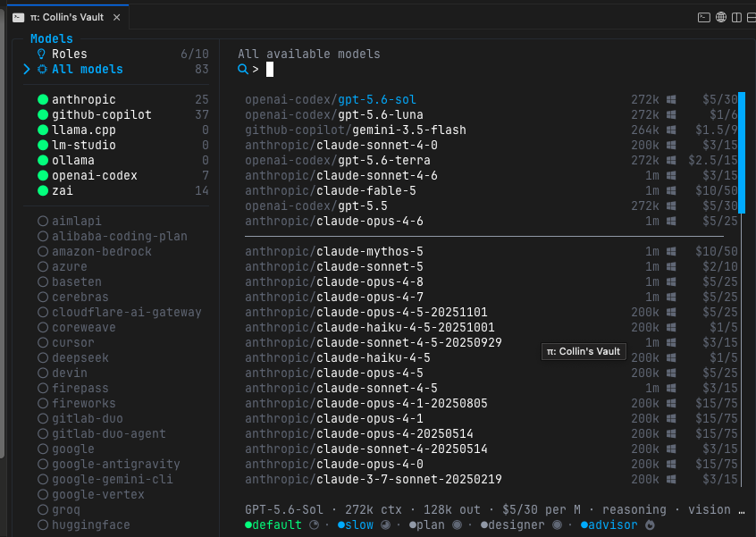Choose openai-codex/gpt-5.6-luna model
The width and height of the screenshot is (756, 537).
pos(491,114)
